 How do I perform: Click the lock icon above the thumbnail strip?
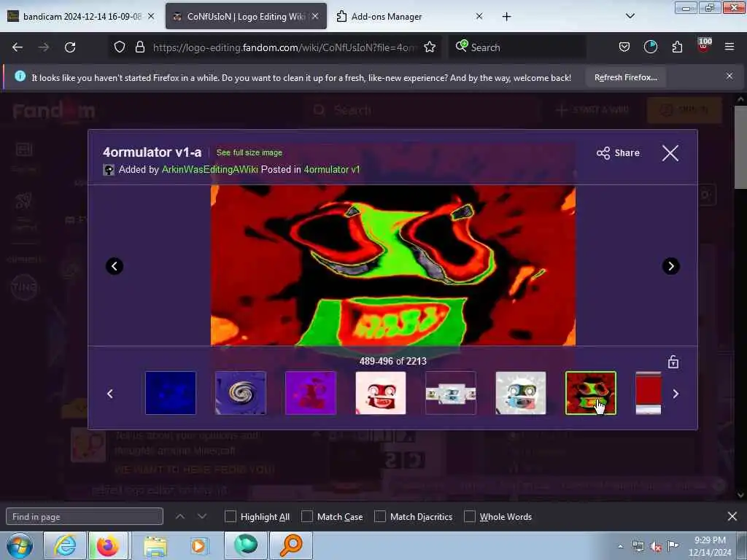coord(673,362)
